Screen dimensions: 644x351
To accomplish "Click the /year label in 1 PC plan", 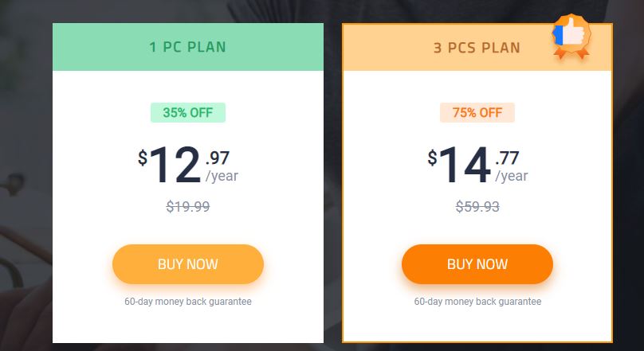I will [222, 176].
